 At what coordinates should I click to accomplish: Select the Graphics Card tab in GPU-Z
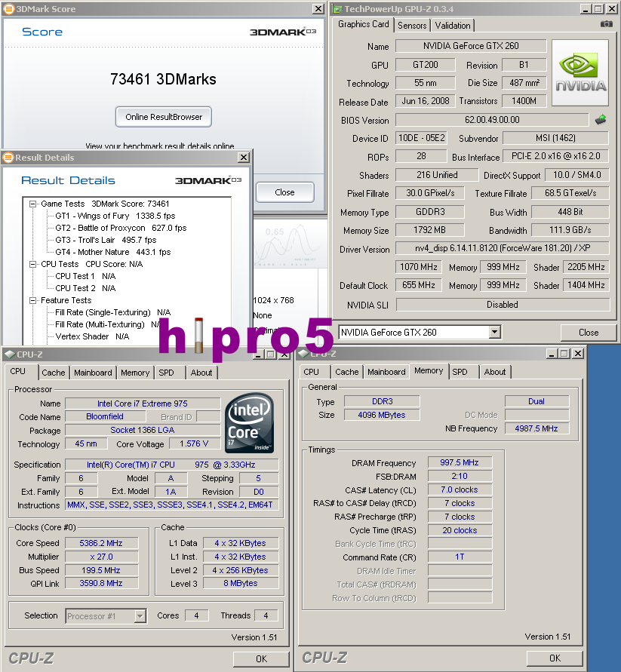pos(363,24)
